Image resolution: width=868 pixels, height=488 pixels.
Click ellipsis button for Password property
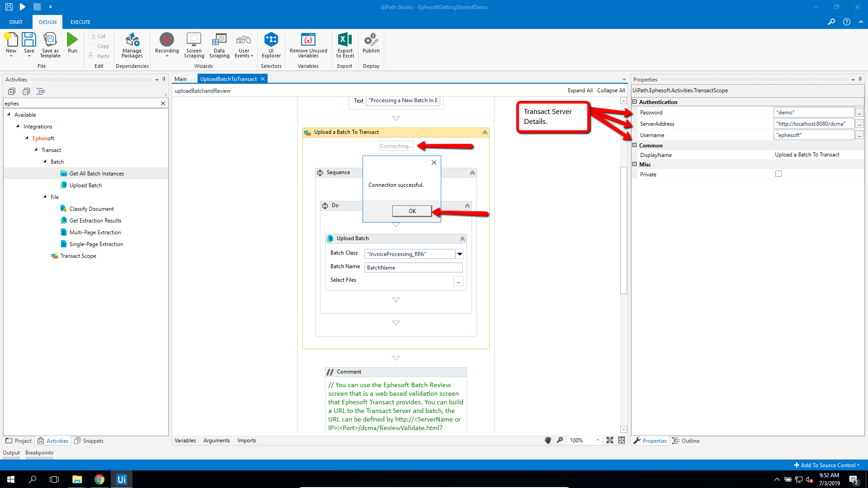point(859,112)
